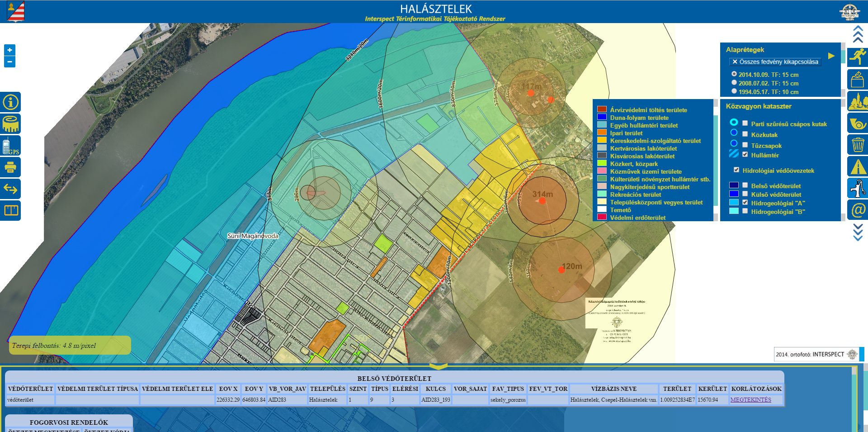This screenshot has height=432, width=868.
Task: Click the Hullámtér striped legend symbol
Action: click(x=734, y=154)
